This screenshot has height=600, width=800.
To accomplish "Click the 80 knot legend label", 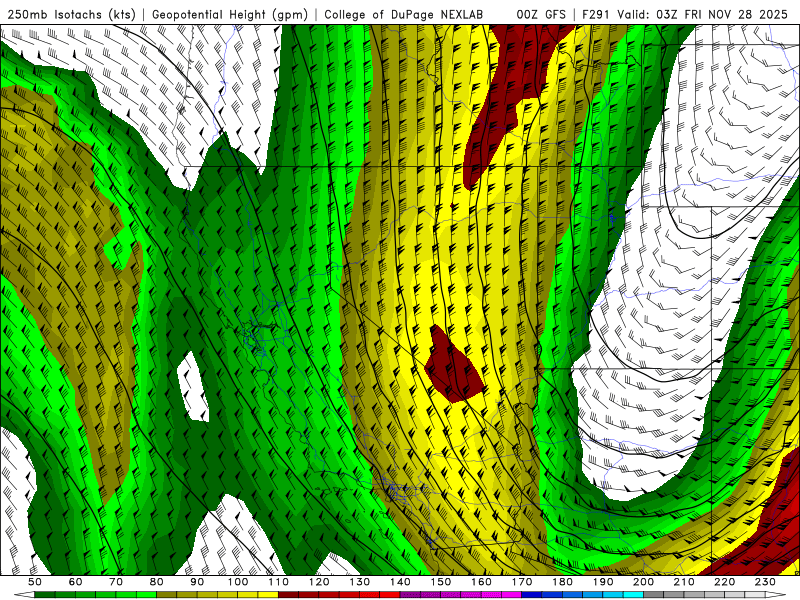I will 157,582.
